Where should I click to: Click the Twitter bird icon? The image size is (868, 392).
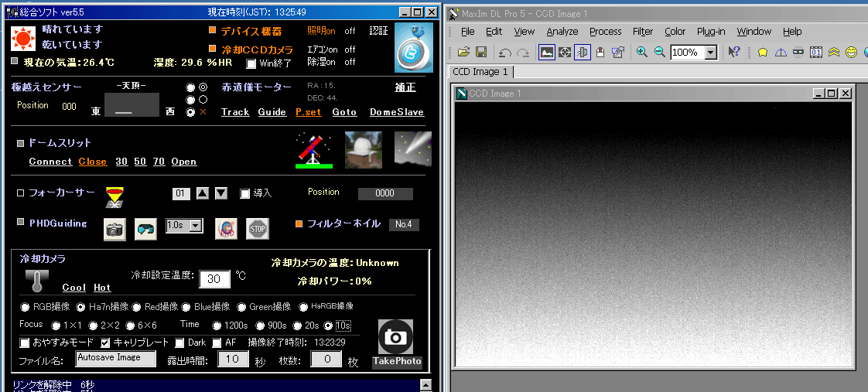click(414, 47)
